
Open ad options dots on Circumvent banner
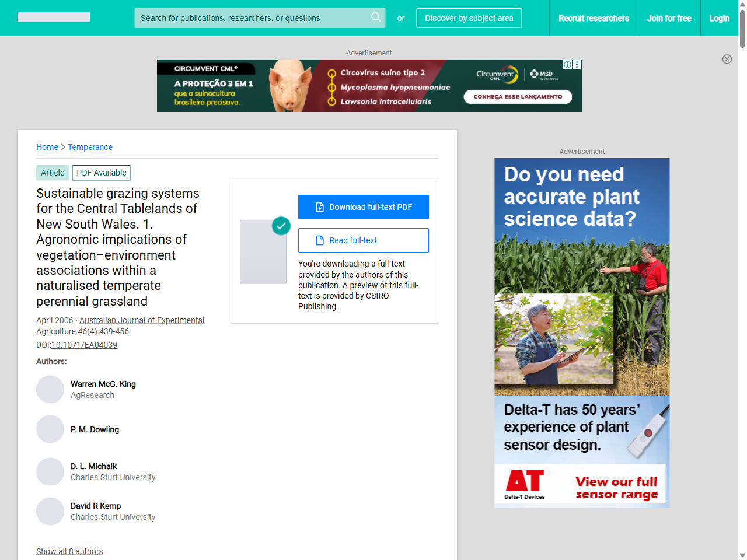tap(577, 64)
